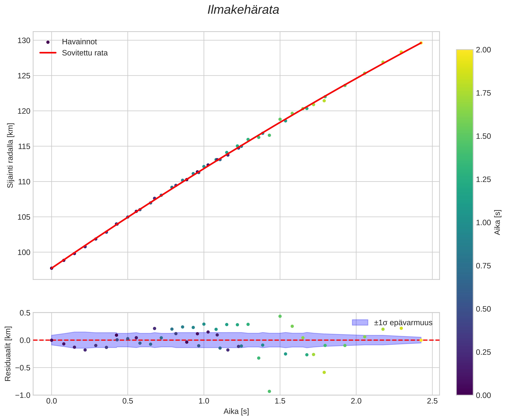Image resolution: width=506 pixels, height=420 pixels.
Task: Click the '±1σ epävarmuus' legend text
Action: tap(403, 323)
